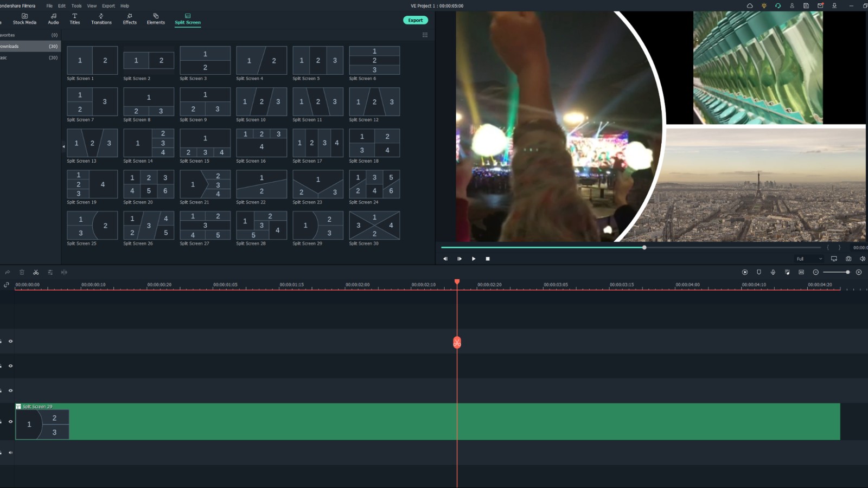Select the Split Screen 30 template
The image size is (868, 488).
point(374,225)
